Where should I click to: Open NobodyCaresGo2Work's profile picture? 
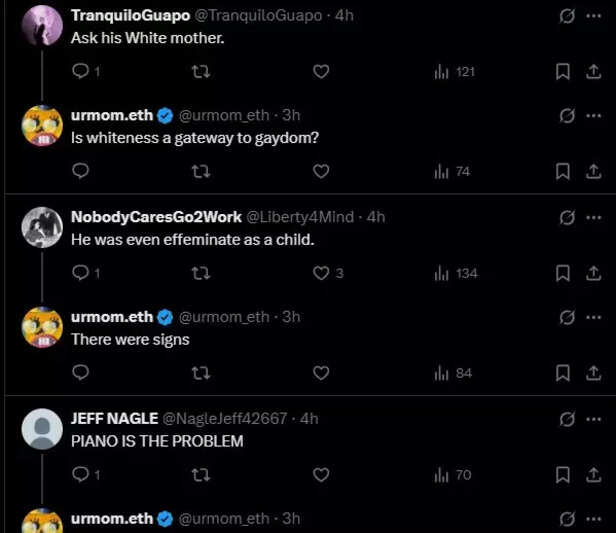[x=43, y=228]
